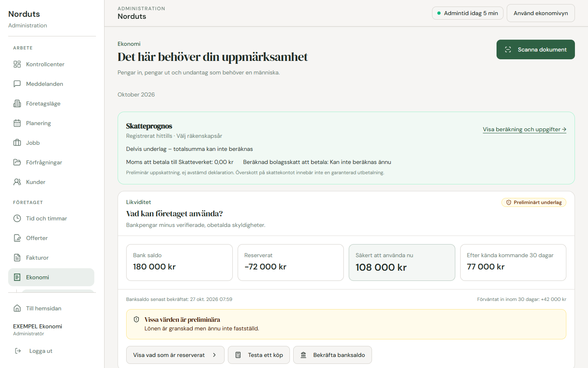Viewport: 588px width, 368px height.
Task: Click the Scanna dokument button
Action: pos(536,49)
